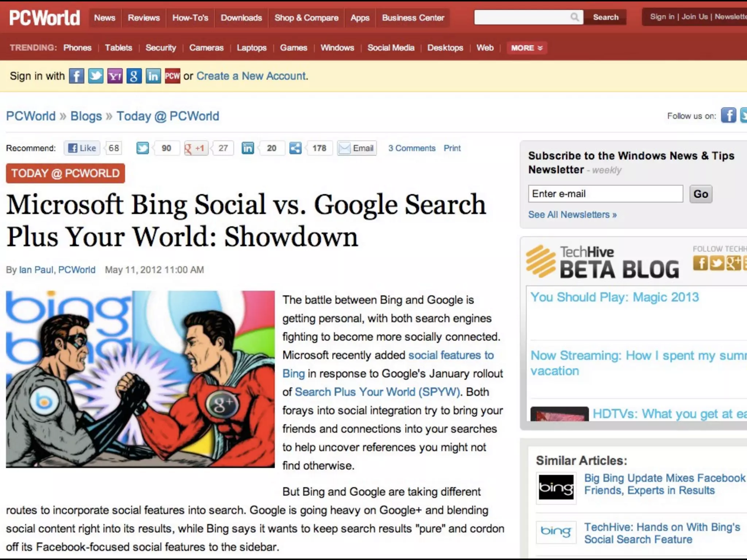Viewport: 747px width, 560px height.
Task: Sign in with the Yahoo icon
Action: (115, 76)
